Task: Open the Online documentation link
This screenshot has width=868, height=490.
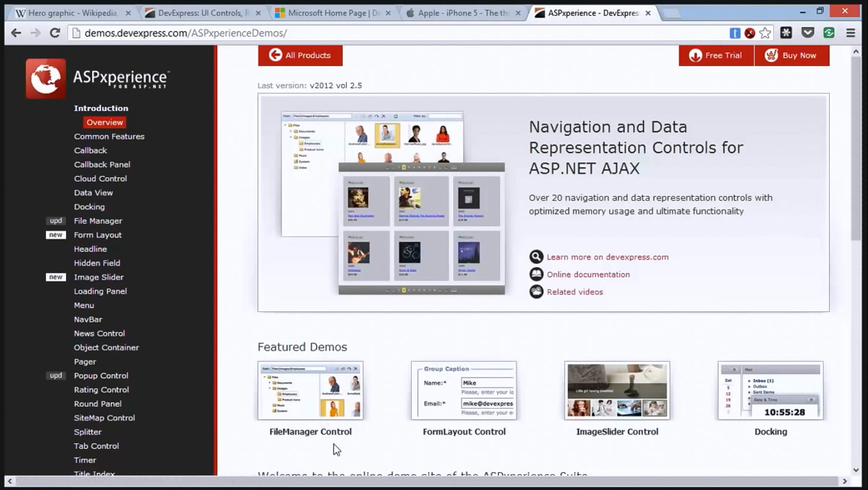Action: (588, 274)
